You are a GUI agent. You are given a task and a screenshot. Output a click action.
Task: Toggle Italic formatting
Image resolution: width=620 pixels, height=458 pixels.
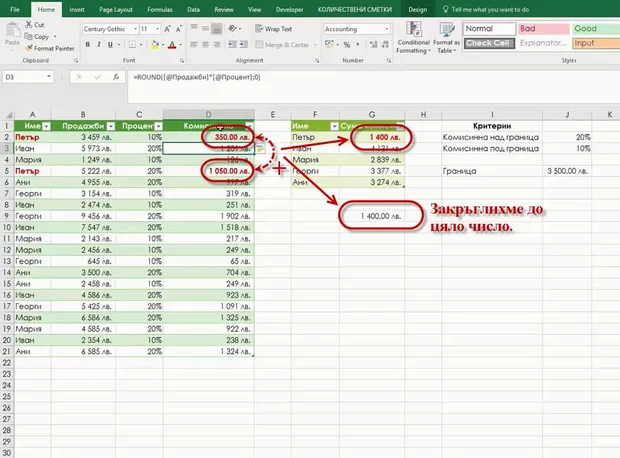pyautogui.click(x=99, y=45)
